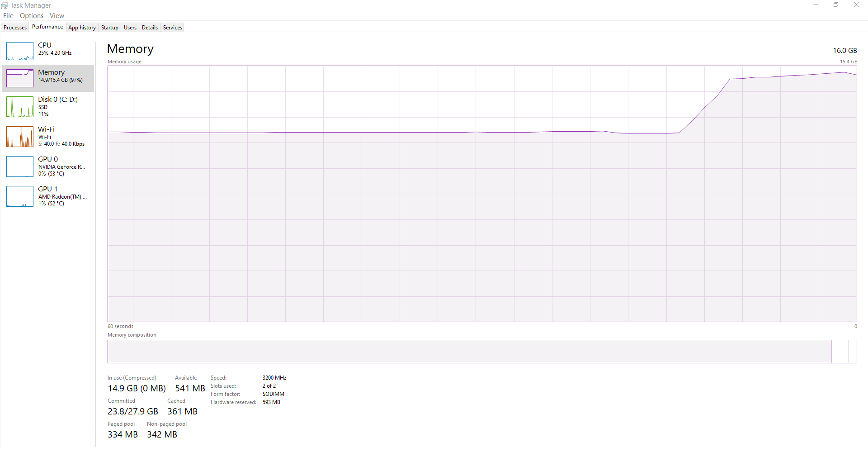View Wi-Fi network performance

tap(47, 136)
